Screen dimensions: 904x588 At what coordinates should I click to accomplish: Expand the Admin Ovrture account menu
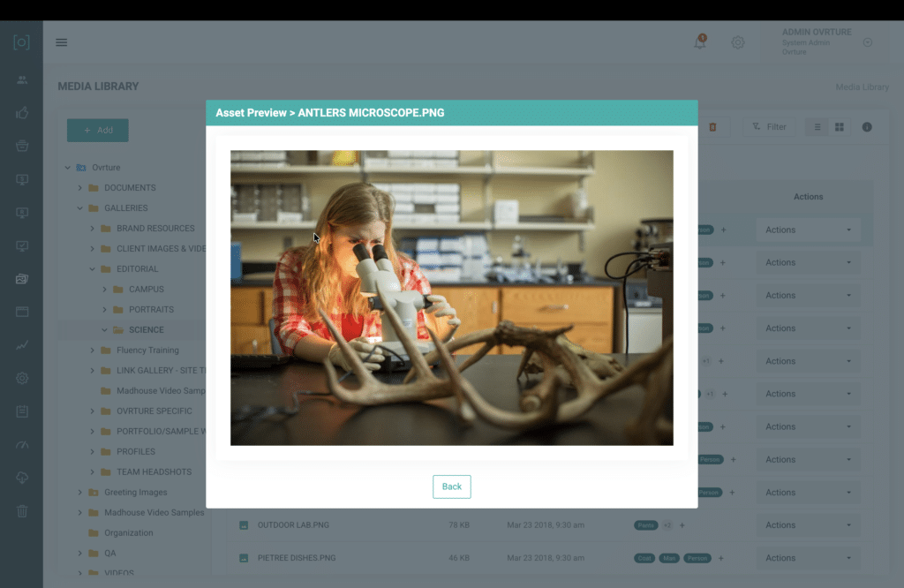tap(868, 42)
